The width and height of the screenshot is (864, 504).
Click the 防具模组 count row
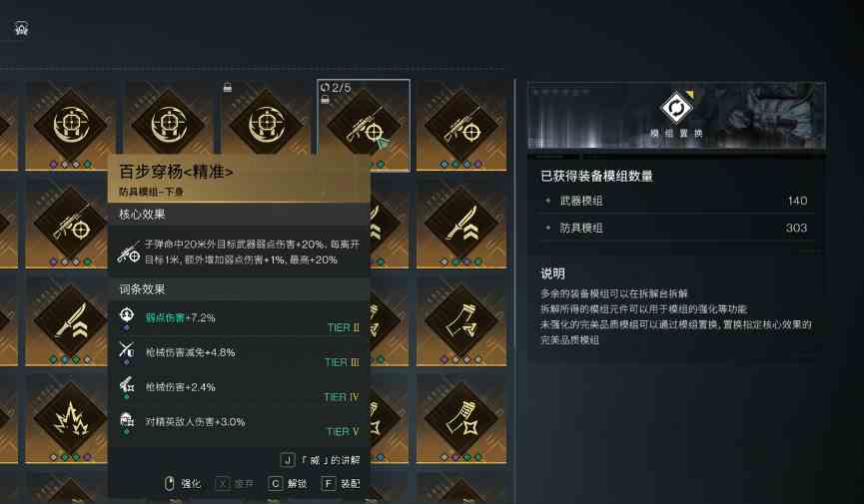pyautogui.click(x=676, y=228)
